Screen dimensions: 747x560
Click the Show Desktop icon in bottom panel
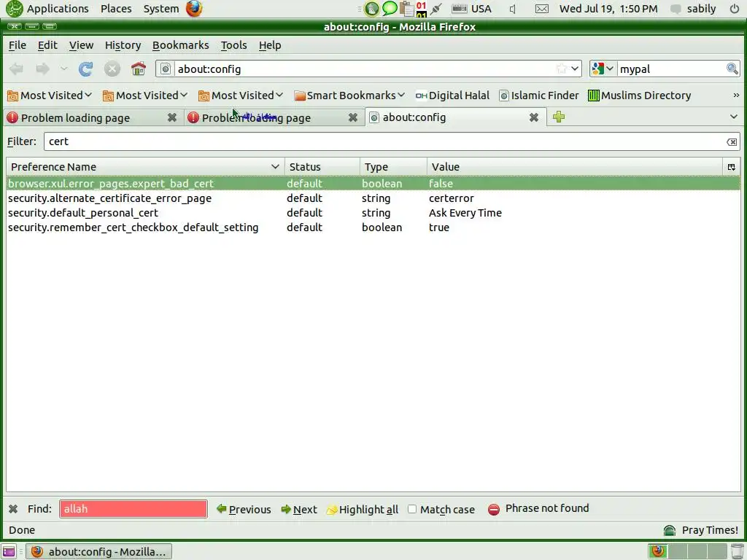(9, 551)
